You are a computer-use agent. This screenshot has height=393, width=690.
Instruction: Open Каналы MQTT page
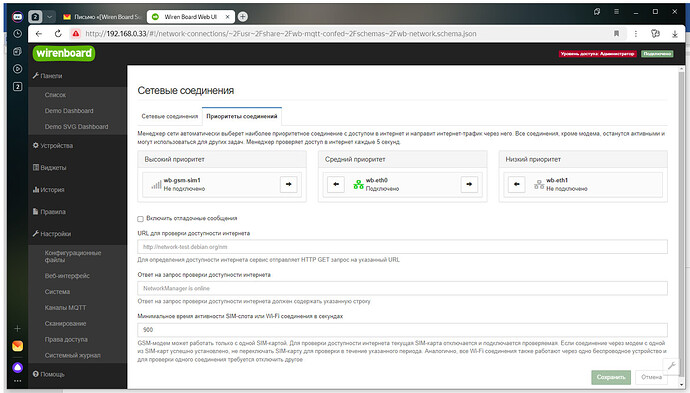coord(65,307)
